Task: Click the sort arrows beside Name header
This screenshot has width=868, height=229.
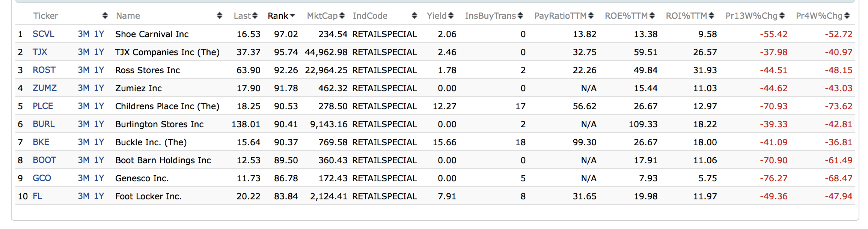Action: 220,16
